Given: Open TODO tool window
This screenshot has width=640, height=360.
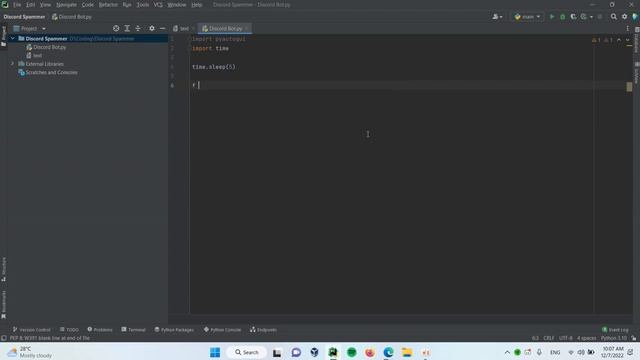Looking at the screenshot, I should [x=69, y=330].
